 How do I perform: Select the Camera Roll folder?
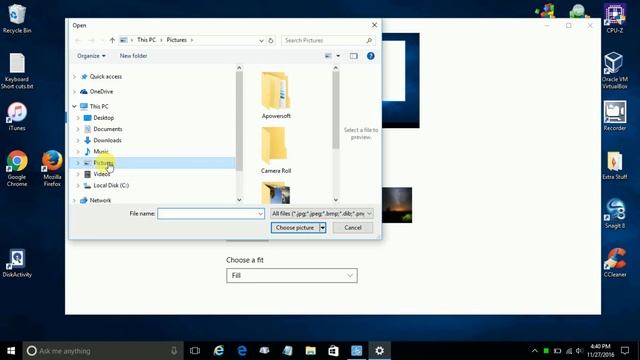(x=276, y=151)
